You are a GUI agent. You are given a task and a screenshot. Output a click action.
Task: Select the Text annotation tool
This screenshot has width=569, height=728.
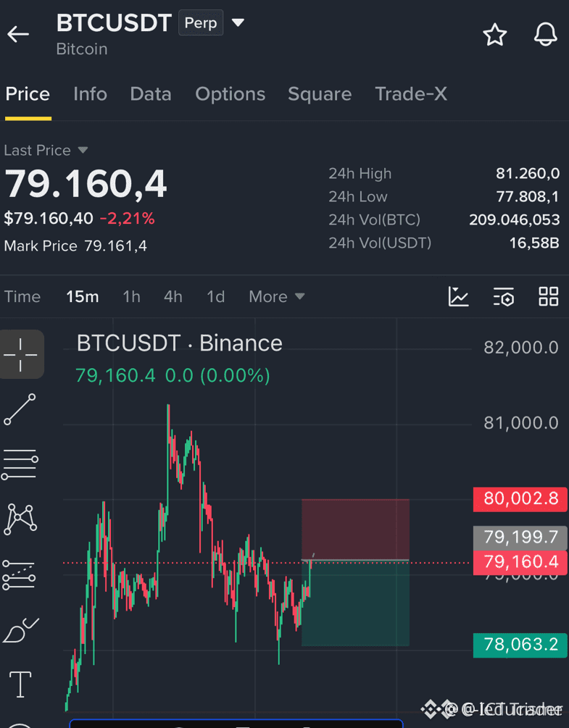click(20, 685)
